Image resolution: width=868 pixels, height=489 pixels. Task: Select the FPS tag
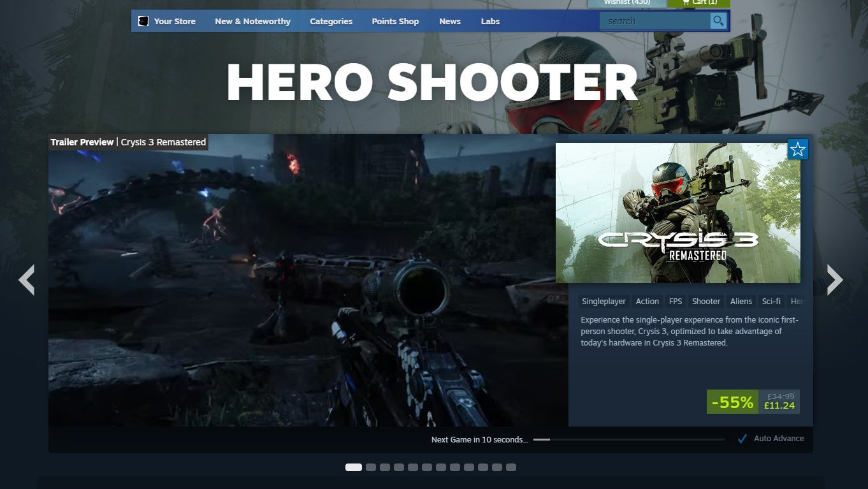point(675,301)
